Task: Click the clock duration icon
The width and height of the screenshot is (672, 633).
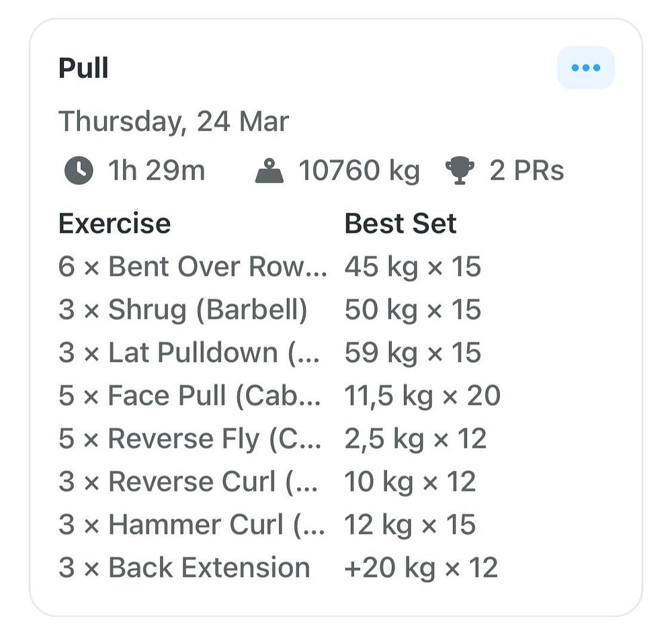Action: 79,171
